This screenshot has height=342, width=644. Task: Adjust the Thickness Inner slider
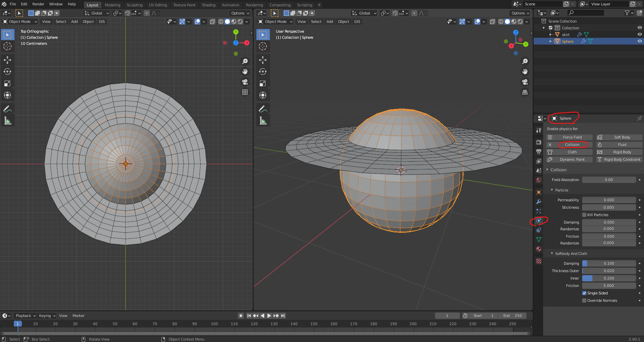click(609, 278)
